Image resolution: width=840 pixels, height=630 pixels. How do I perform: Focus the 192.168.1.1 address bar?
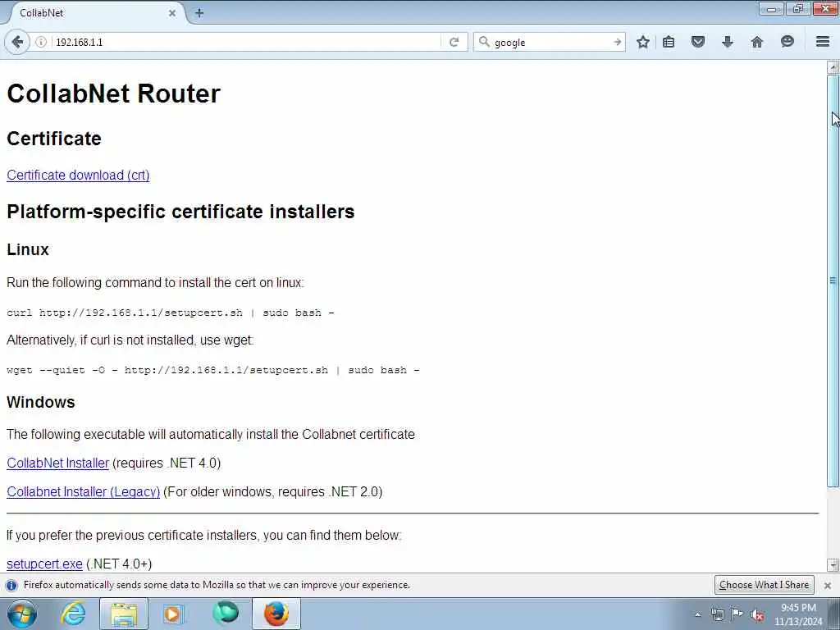click(246, 42)
